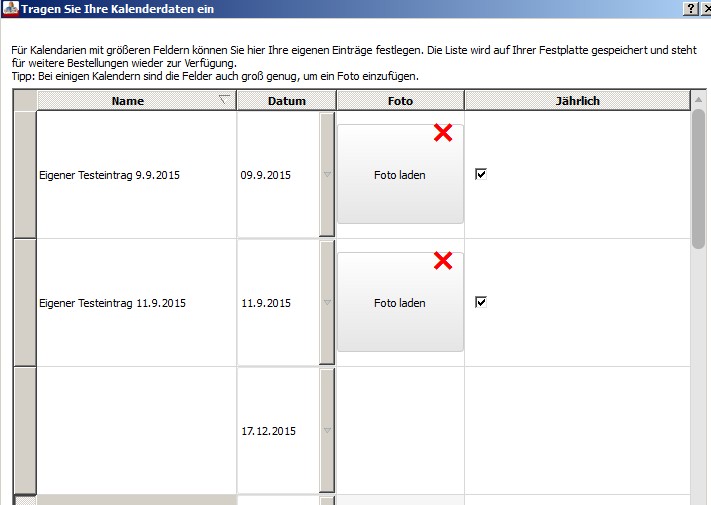Click the empty name cell of the 17.12.2015 row

tap(136, 430)
